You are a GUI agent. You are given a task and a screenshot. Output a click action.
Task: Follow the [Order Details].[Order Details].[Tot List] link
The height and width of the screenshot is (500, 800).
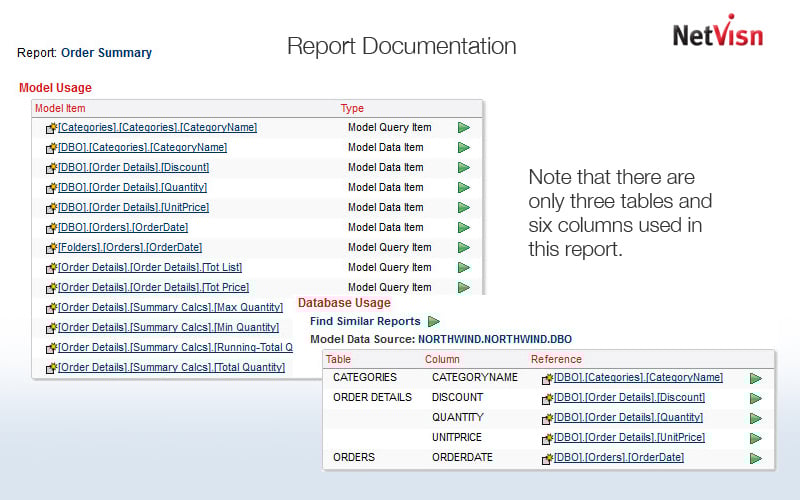pos(150,268)
